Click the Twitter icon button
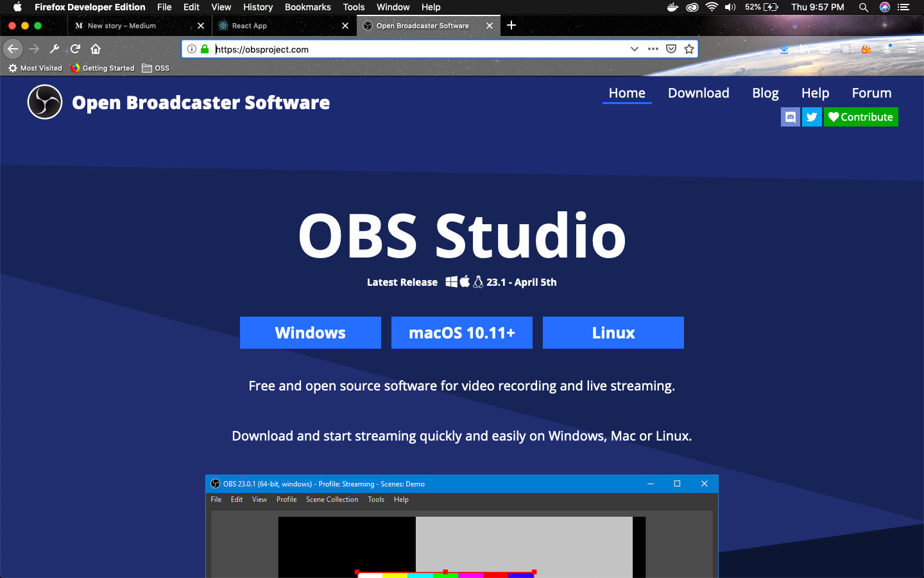This screenshot has height=578, width=924. 812,117
